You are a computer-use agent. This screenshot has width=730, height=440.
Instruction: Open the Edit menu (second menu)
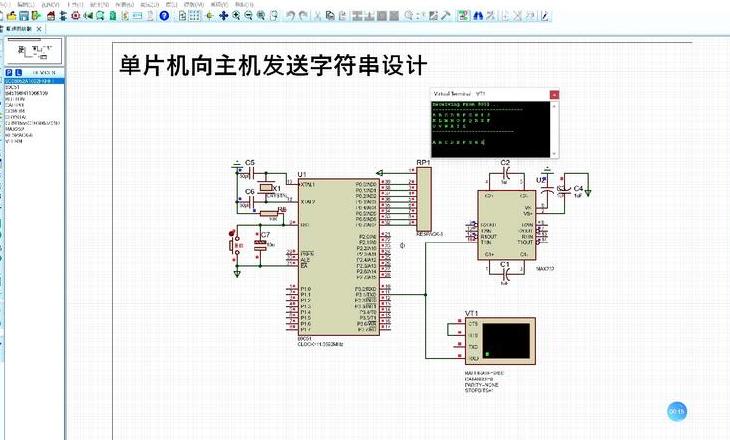tap(24, 4)
